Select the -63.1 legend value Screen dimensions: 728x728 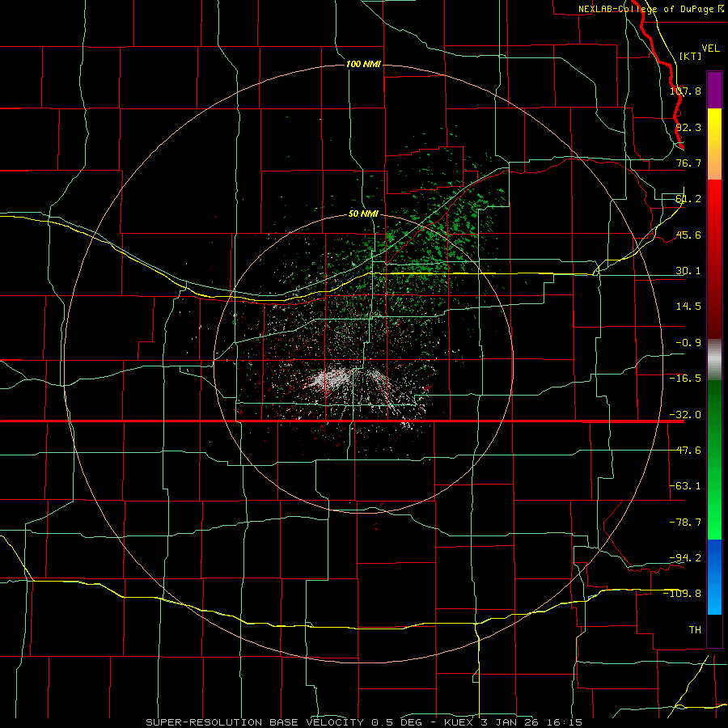[685, 486]
